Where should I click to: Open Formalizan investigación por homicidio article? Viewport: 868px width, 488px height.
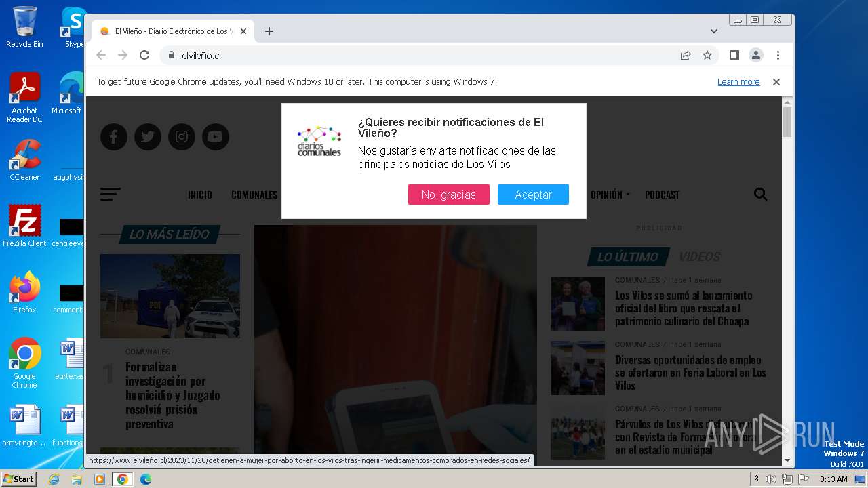tap(173, 395)
